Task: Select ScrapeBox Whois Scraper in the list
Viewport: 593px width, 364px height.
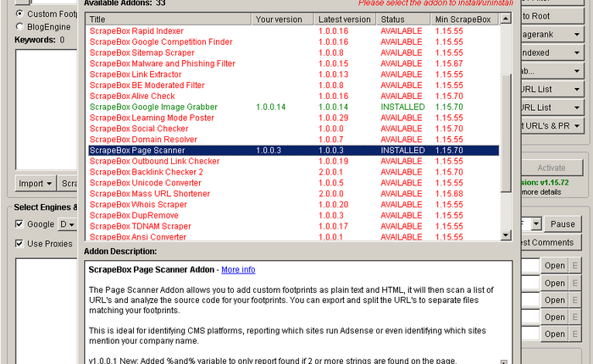Action: point(138,205)
